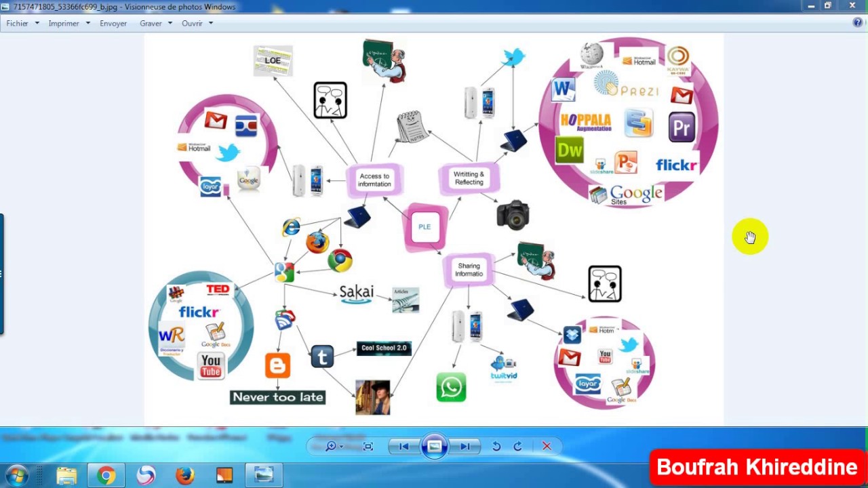Click the WhatsApp icon in the picture

click(x=451, y=387)
